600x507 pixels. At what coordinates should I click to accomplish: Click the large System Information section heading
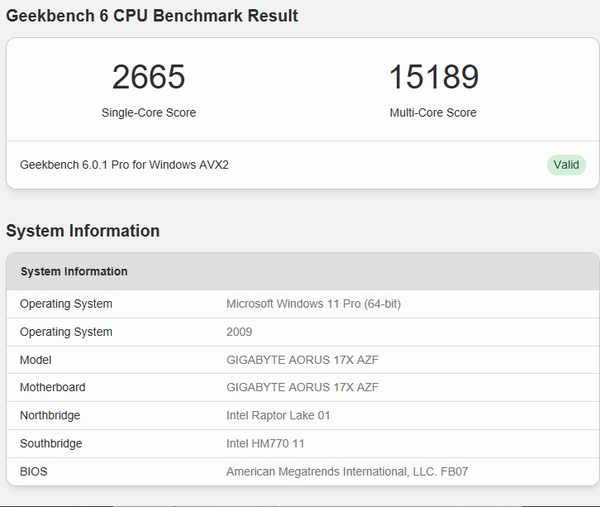(x=83, y=231)
